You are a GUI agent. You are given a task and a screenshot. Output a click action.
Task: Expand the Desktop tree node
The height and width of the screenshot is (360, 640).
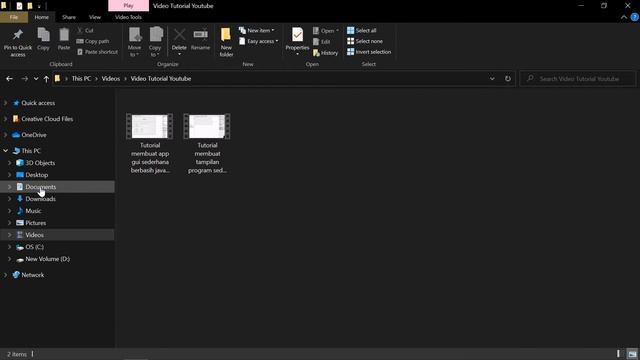9,175
